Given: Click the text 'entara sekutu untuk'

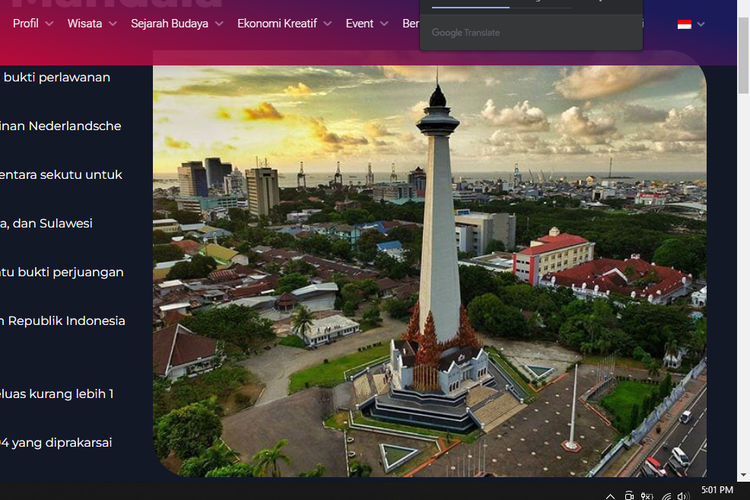Looking at the screenshot, I should pyautogui.click(x=61, y=175).
